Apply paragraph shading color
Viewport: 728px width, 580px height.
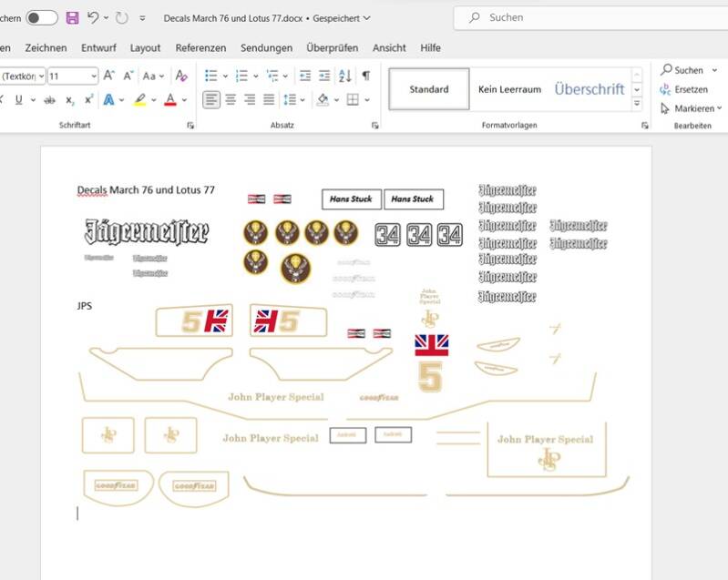[323, 100]
